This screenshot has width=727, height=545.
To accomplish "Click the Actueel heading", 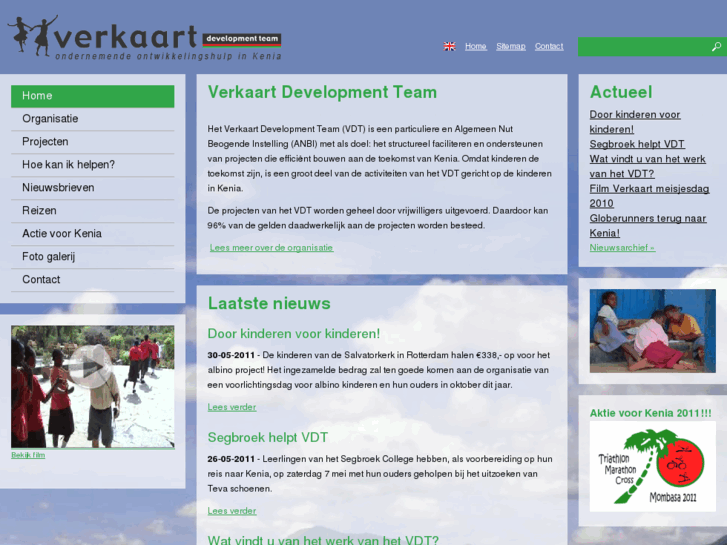I will tap(621, 92).
